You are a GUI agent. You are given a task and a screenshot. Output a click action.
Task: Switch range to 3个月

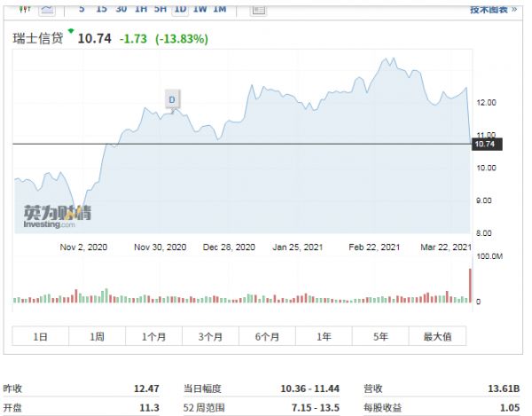coord(211,336)
